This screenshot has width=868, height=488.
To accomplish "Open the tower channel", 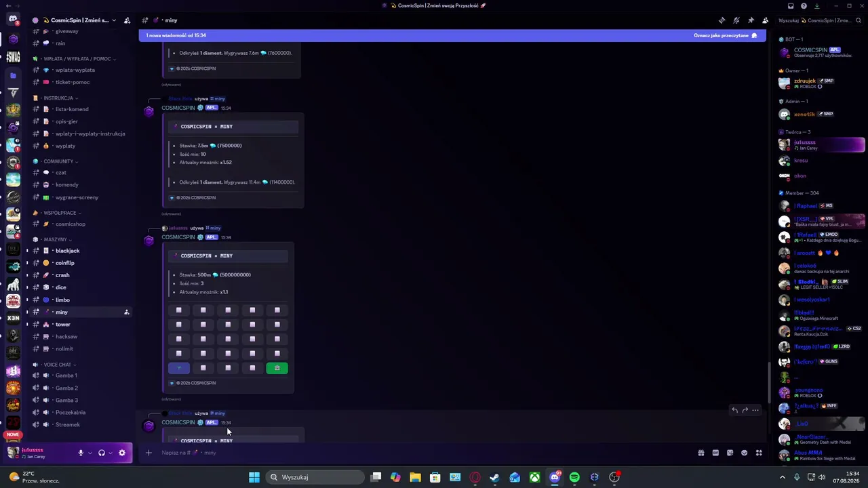I will tap(80, 325).
